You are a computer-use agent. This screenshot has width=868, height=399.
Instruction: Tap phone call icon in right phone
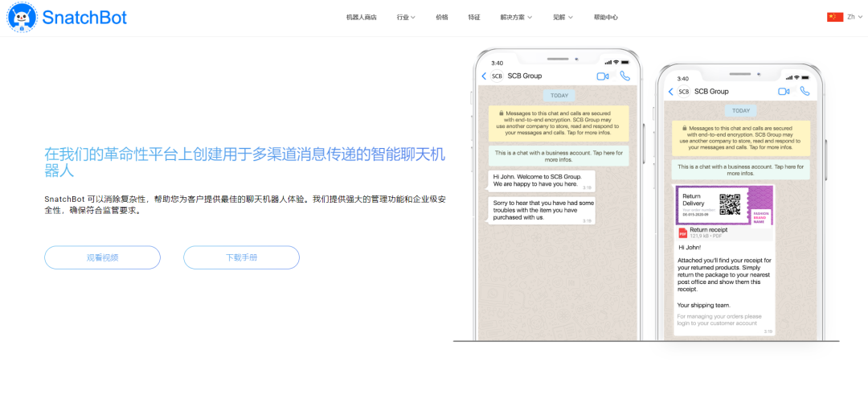[x=805, y=92]
